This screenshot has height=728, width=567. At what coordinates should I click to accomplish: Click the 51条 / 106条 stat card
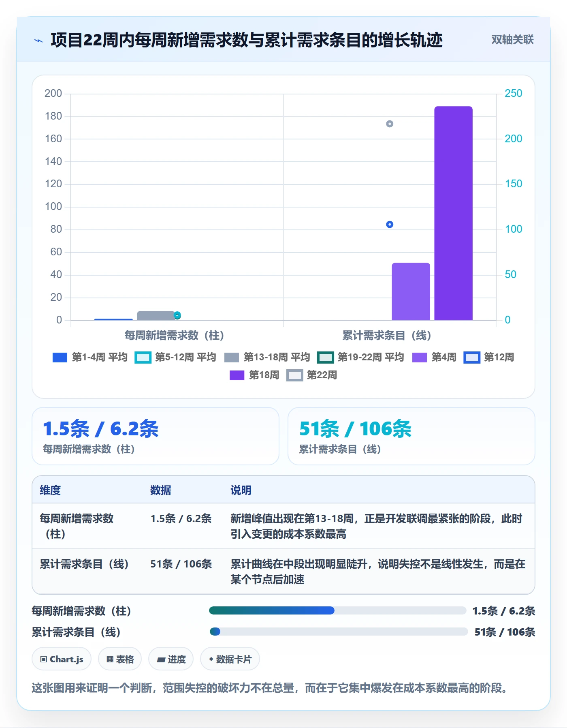pos(411,436)
